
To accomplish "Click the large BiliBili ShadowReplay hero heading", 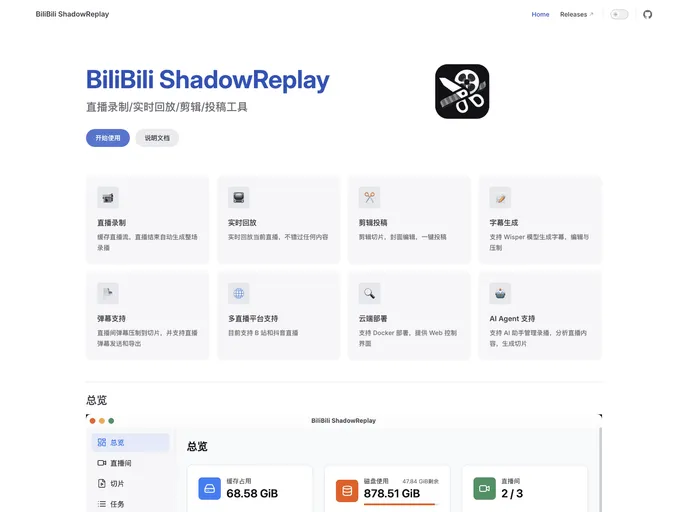I will coord(208,80).
